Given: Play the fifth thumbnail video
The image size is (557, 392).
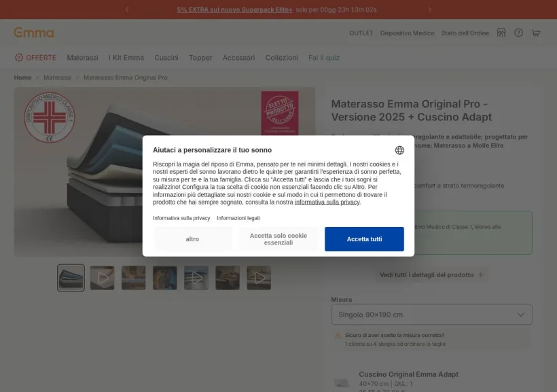Looking at the screenshot, I should coord(196,278).
